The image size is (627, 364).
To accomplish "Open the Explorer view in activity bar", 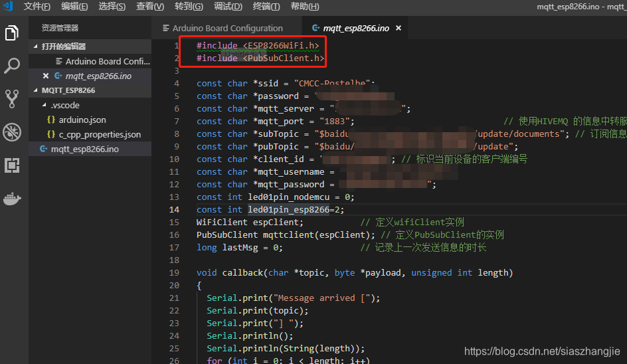I will pyautogui.click(x=12, y=33).
